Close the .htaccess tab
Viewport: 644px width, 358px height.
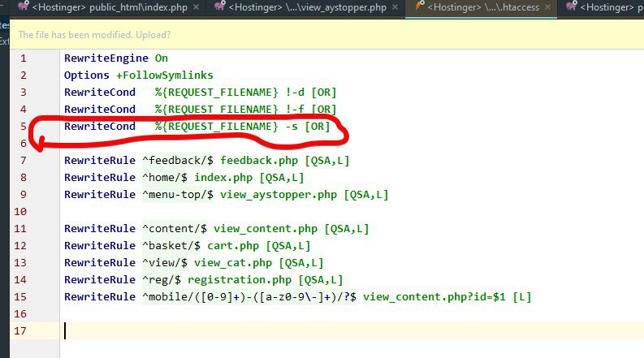[548, 7]
